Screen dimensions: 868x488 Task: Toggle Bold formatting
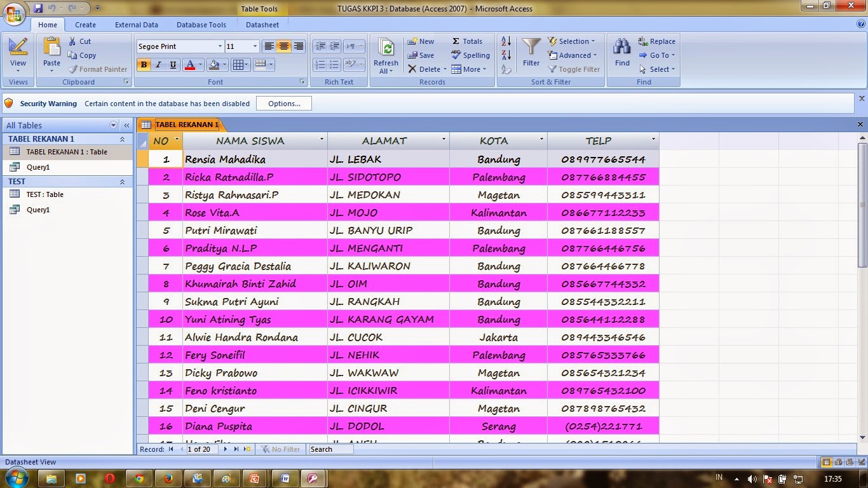click(144, 64)
